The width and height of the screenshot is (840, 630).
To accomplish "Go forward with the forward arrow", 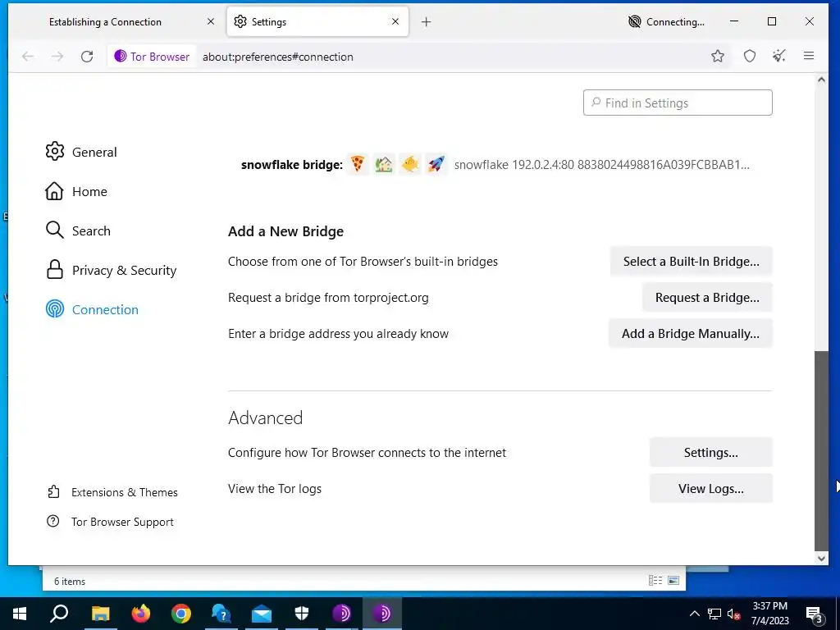I will coord(57,57).
